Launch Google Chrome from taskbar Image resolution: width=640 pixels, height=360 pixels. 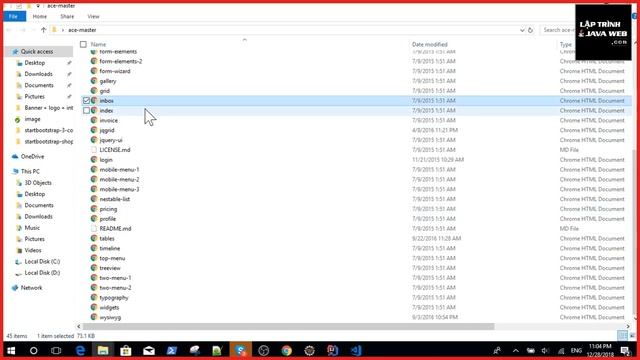pyautogui.click(x=287, y=351)
